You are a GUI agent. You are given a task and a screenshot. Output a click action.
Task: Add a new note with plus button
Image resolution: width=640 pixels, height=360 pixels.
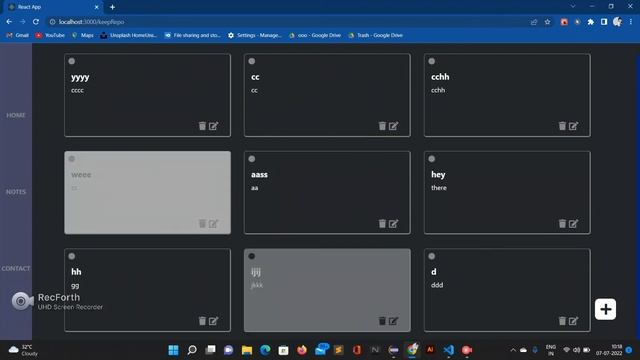(605, 309)
